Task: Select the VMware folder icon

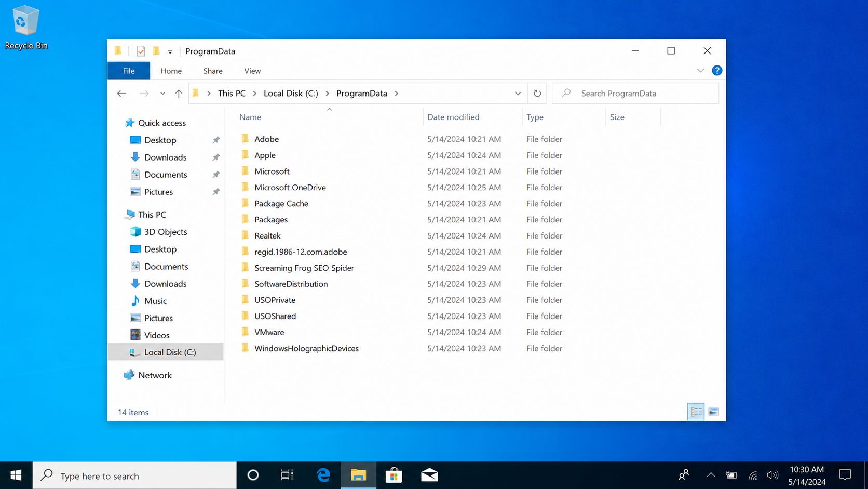Action: (x=245, y=332)
